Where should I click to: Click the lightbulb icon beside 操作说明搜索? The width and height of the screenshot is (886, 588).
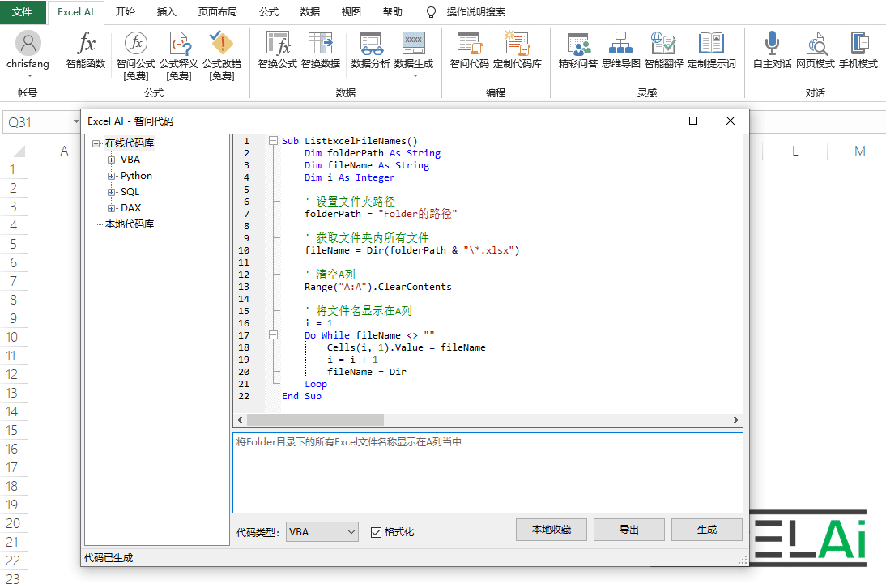point(431,12)
